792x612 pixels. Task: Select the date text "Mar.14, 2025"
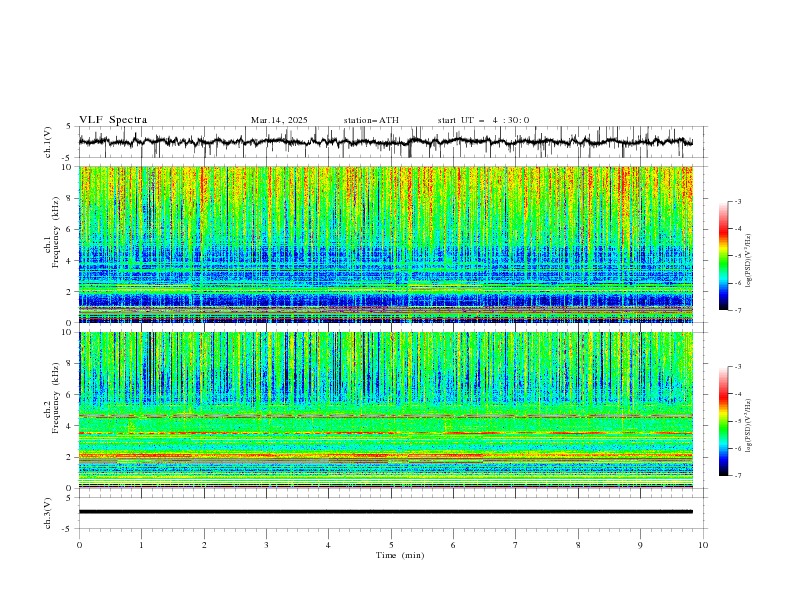pos(279,120)
